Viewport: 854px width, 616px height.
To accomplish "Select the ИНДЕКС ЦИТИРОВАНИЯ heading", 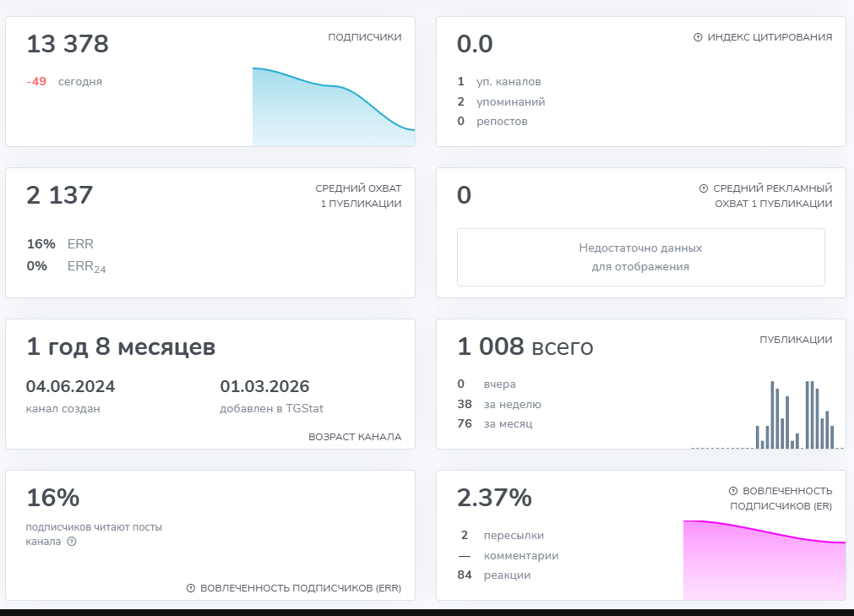I will click(769, 37).
